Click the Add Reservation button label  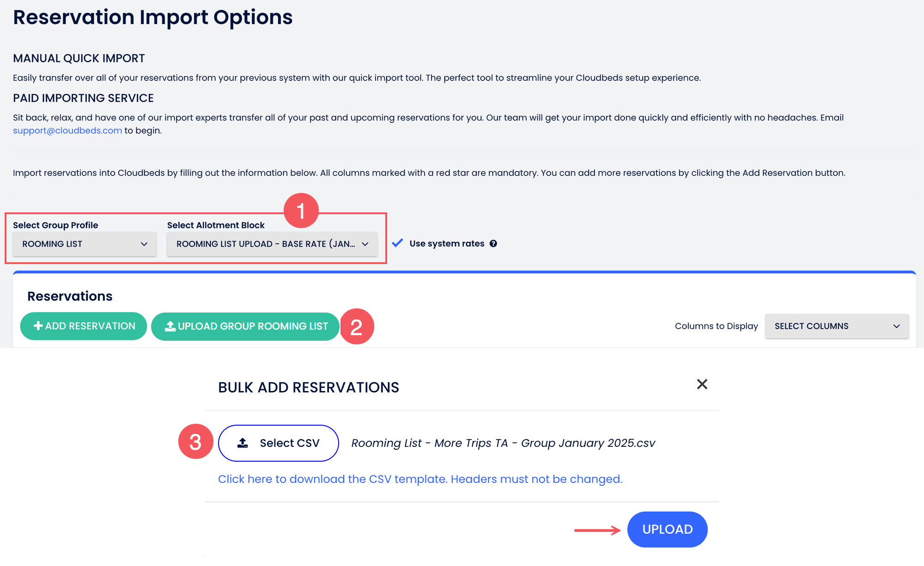tap(90, 326)
